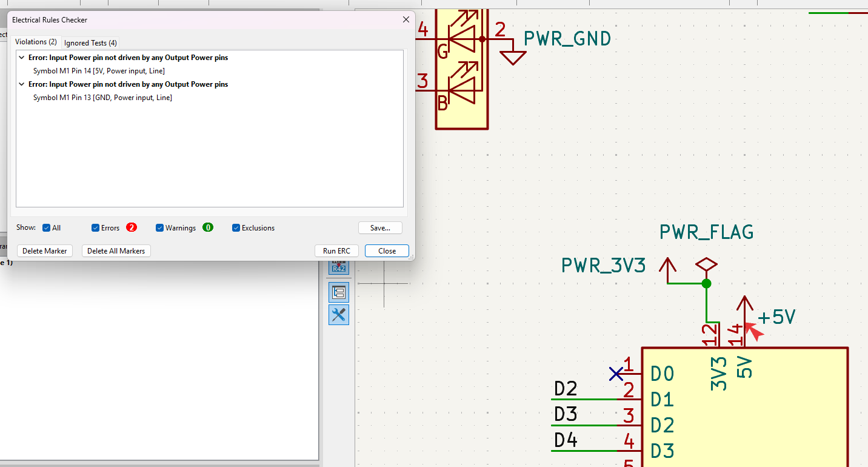The image size is (868, 467).
Task: Click the D1 pin name inside the module
Action: pos(663,400)
